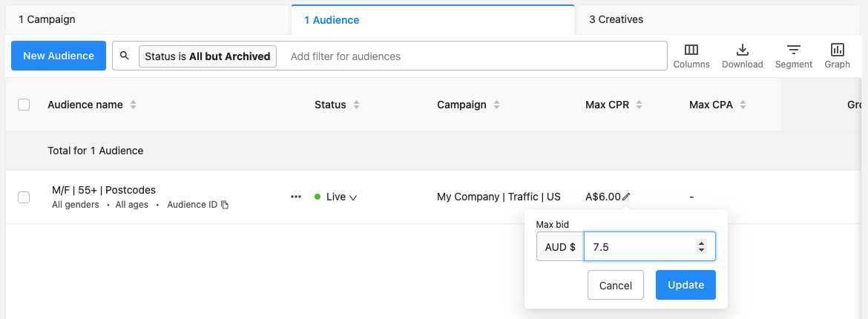
Task: Click the Max bid stepper arrows
Action: click(x=701, y=246)
